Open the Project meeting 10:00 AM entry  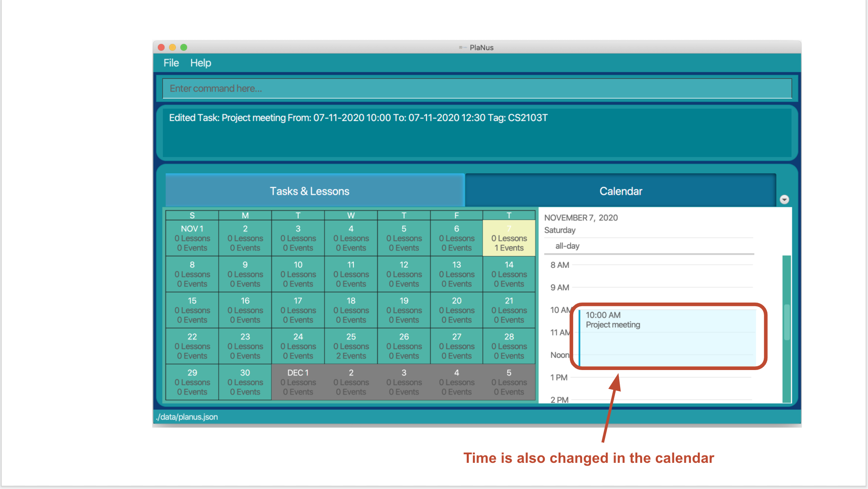coord(668,337)
